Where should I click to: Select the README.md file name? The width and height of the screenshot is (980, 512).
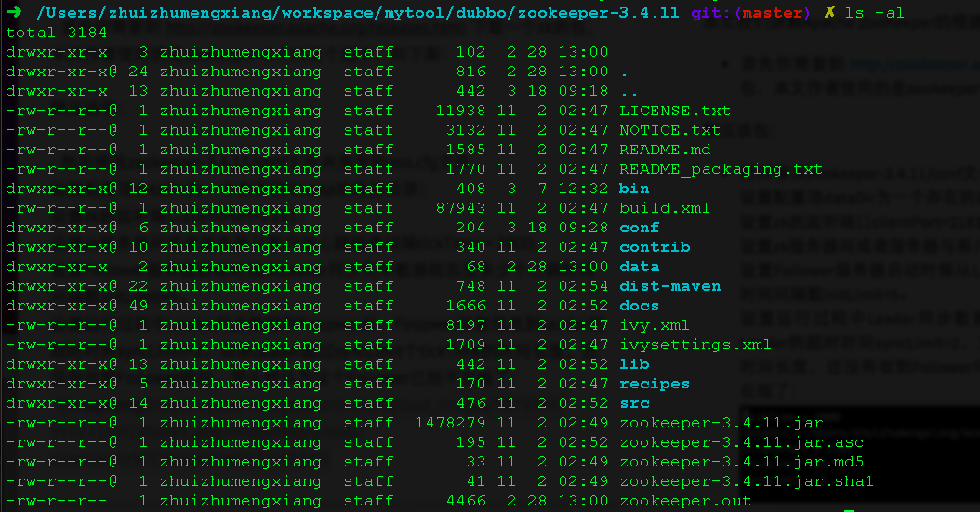click(x=665, y=150)
